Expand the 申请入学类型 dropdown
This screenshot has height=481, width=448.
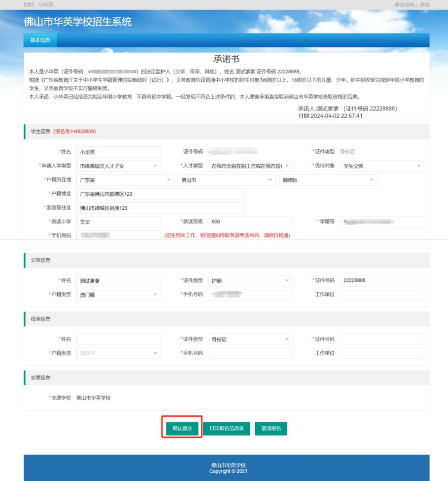118,166
